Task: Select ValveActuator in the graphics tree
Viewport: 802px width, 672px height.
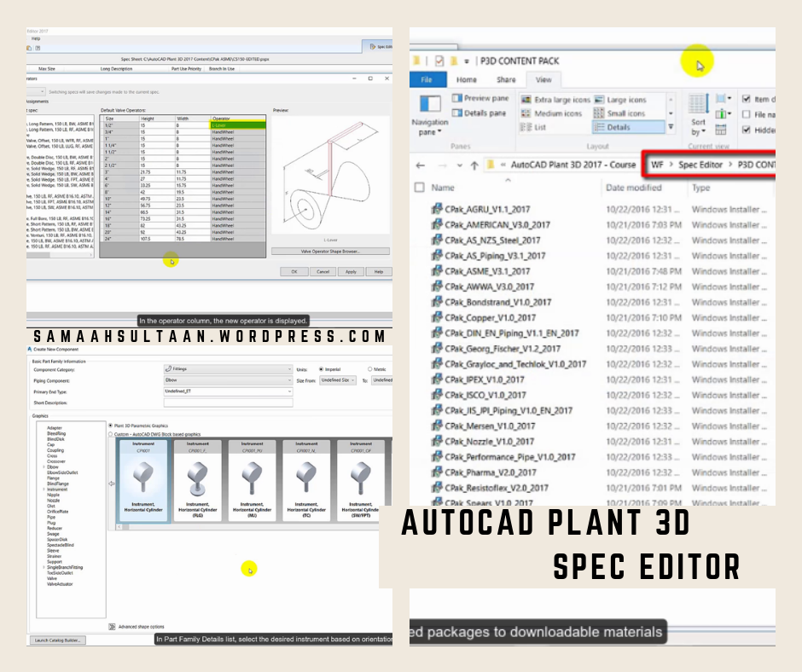Action: click(x=60, y=584)
